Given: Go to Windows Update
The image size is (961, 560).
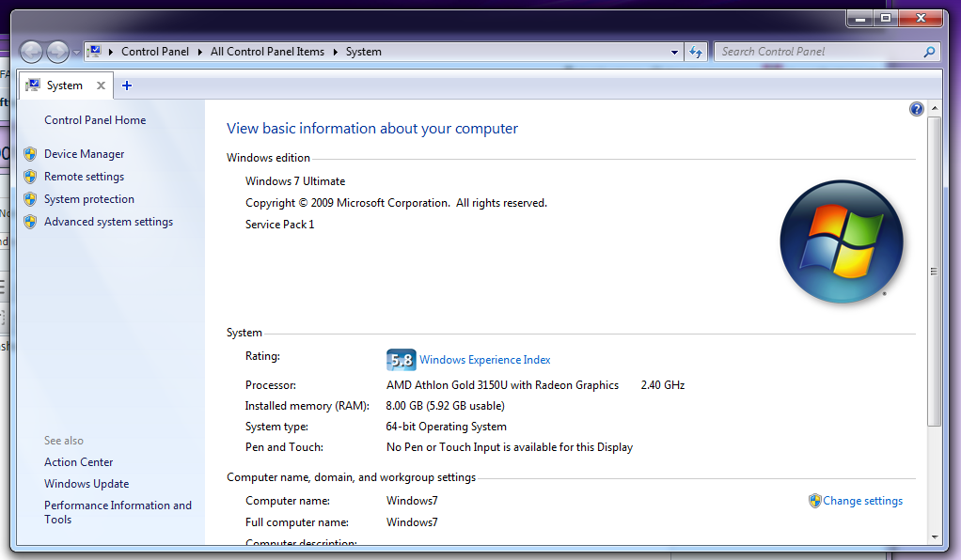Looking at the screenshot, I should pos(87,484).
